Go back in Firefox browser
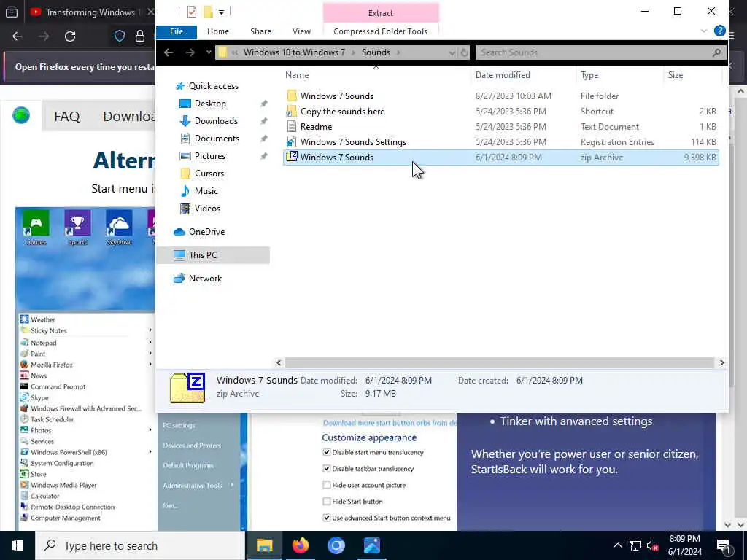This screenshot has height=560, width=747. point(18,36)
